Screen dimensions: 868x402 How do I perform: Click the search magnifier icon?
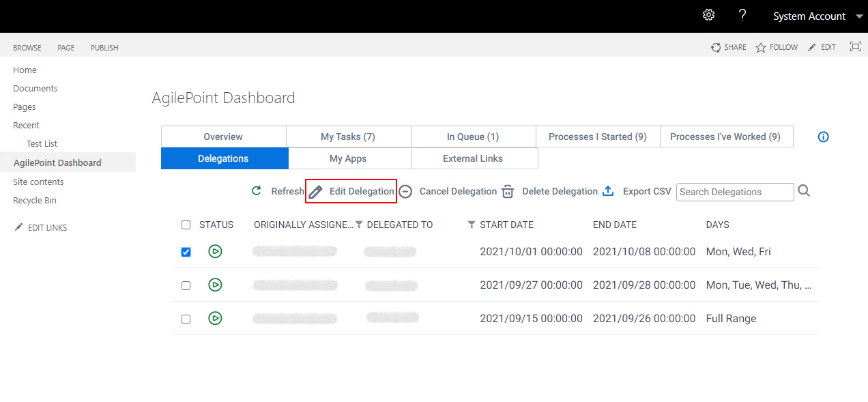[804, 191]
